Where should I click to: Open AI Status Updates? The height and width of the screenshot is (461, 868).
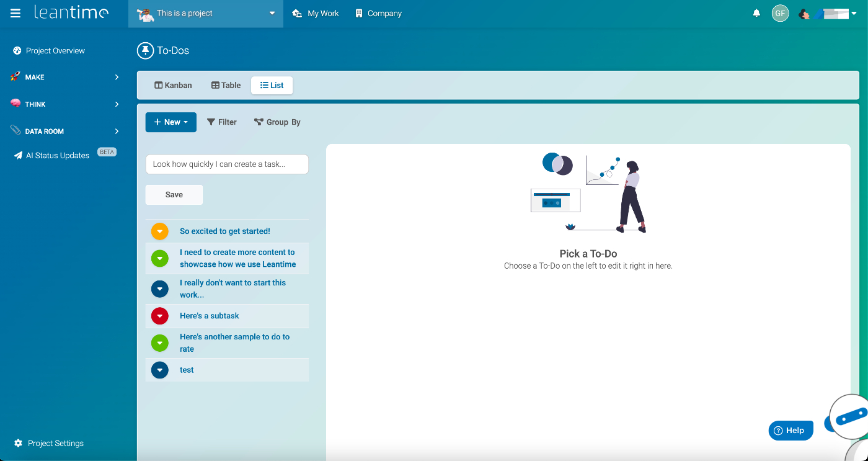(x=57, y=156)
